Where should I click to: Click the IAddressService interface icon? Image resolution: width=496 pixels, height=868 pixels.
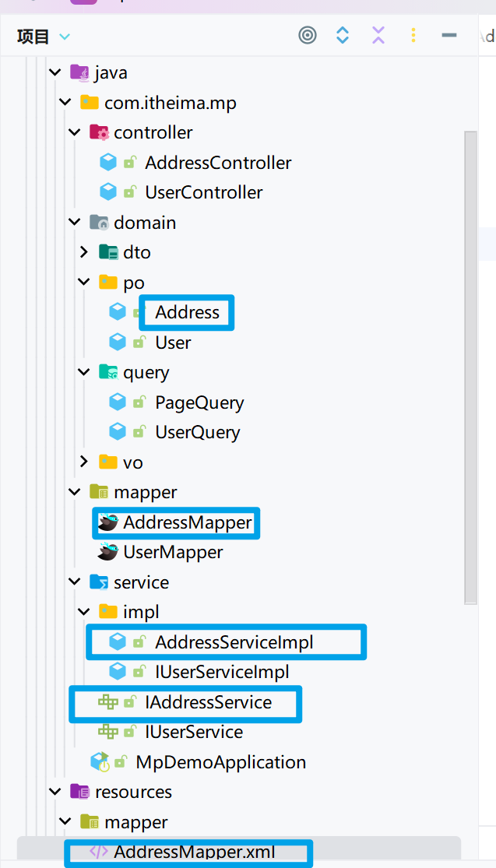(x=107, y=702)
